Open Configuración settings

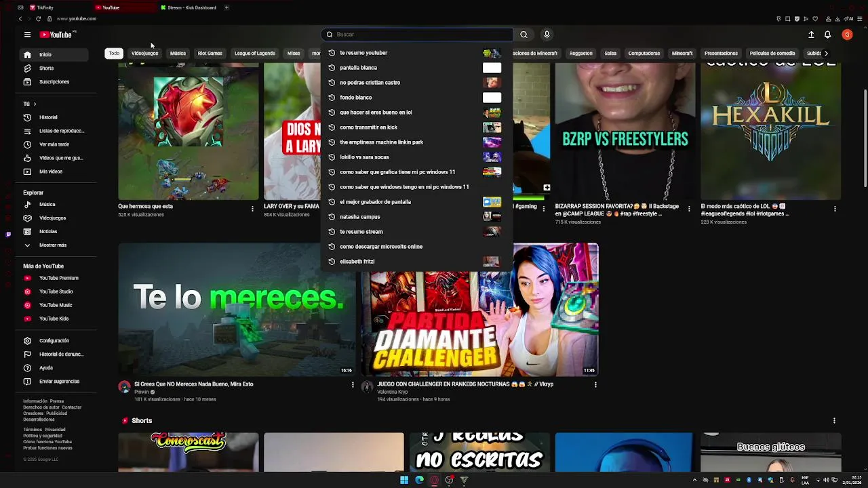pos(54,340)
